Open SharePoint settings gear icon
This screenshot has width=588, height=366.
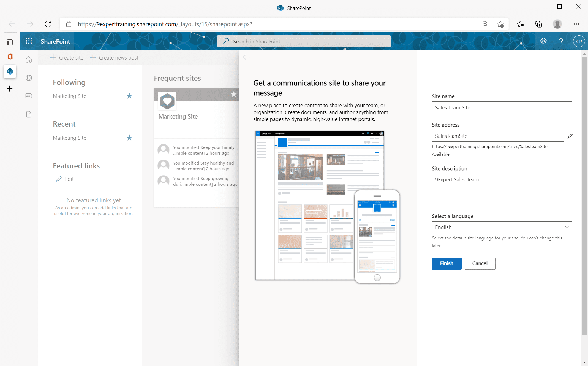click(543, 41)
